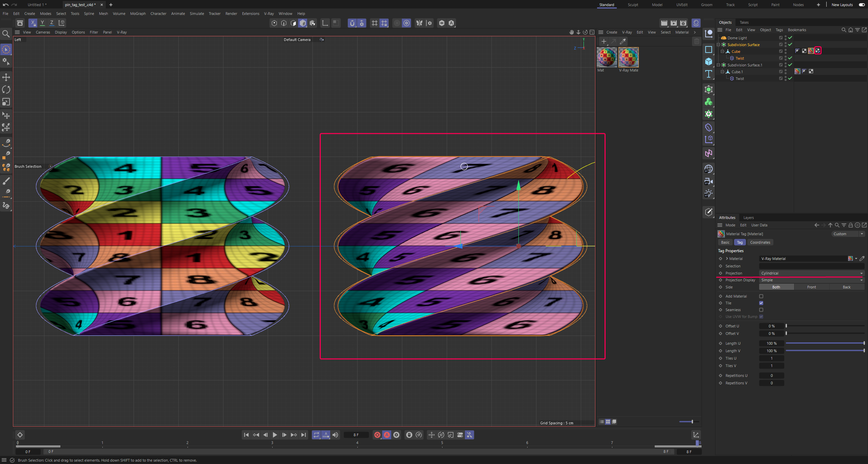The width and height of the screenshot is (868, 464).
Task: Open the V-Ray menu in main menubar
Action: tap(269, 14)
